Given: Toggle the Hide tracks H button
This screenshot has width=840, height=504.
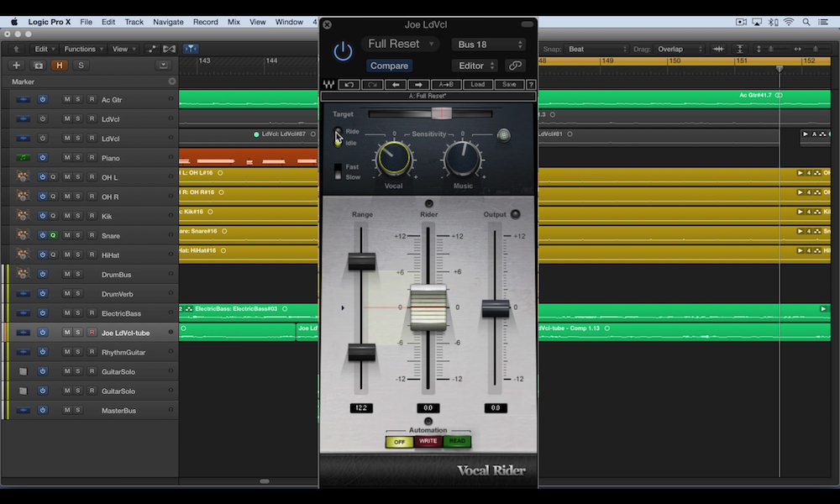Looking at the screenshot, I should [59, 66].
